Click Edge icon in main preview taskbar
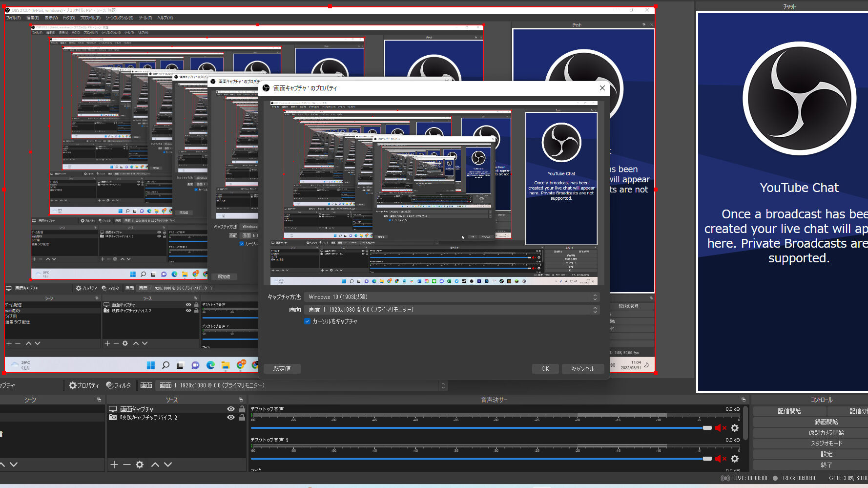The height and width of the screenshot is (488, 868). tap(210, 365)
